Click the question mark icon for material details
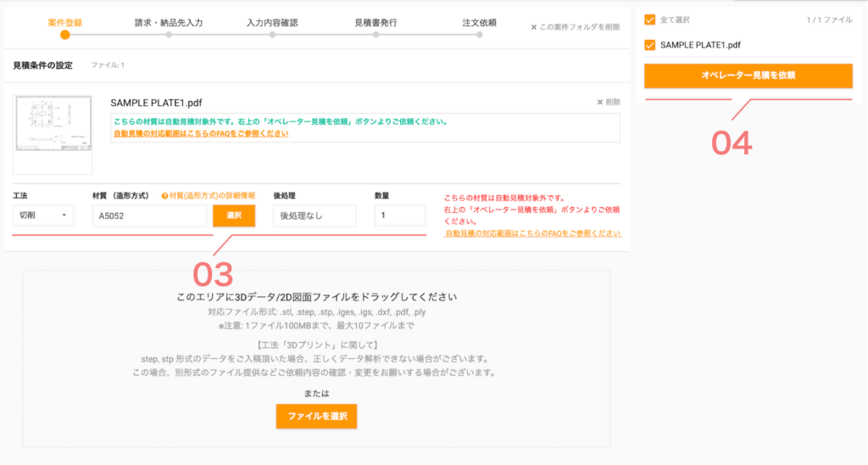The height and width of the screenshot is (465, 868). pos(164,196)
